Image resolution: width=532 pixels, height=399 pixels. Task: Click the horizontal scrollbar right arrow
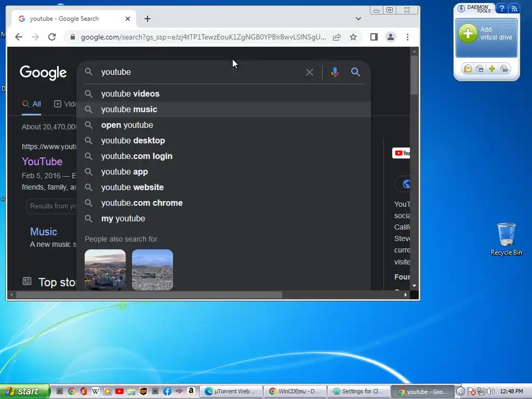[405, 295]
